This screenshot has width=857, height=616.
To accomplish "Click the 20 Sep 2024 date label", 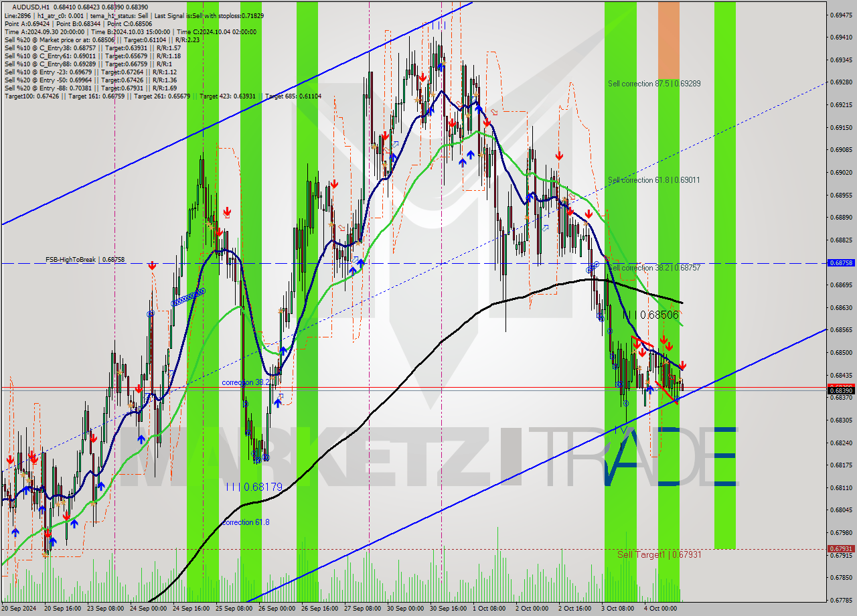I will (x=19, y=609).
